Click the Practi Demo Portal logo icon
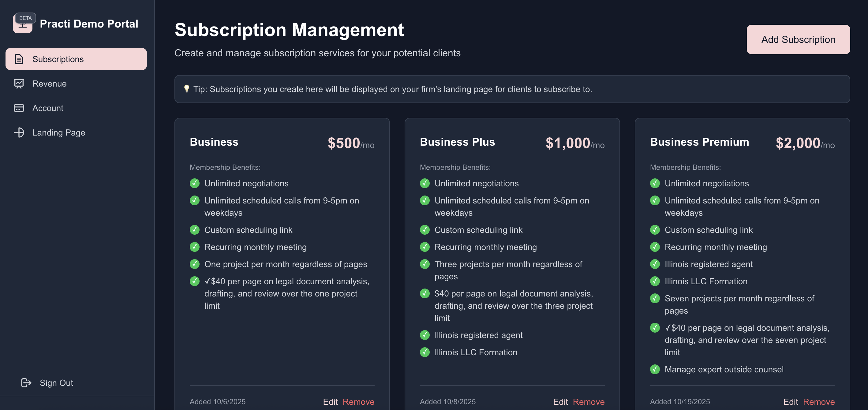This screenshot has height=410, width=868. coord(23,24)
